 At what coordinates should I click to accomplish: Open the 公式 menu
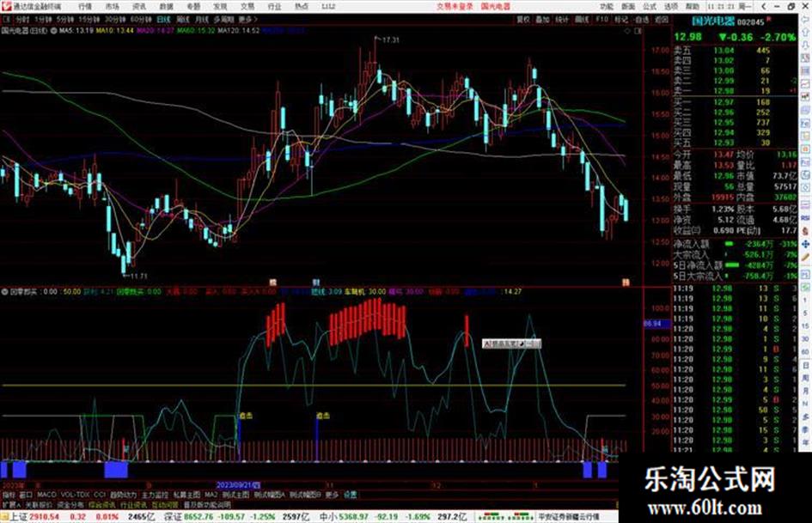coord(650,7)
